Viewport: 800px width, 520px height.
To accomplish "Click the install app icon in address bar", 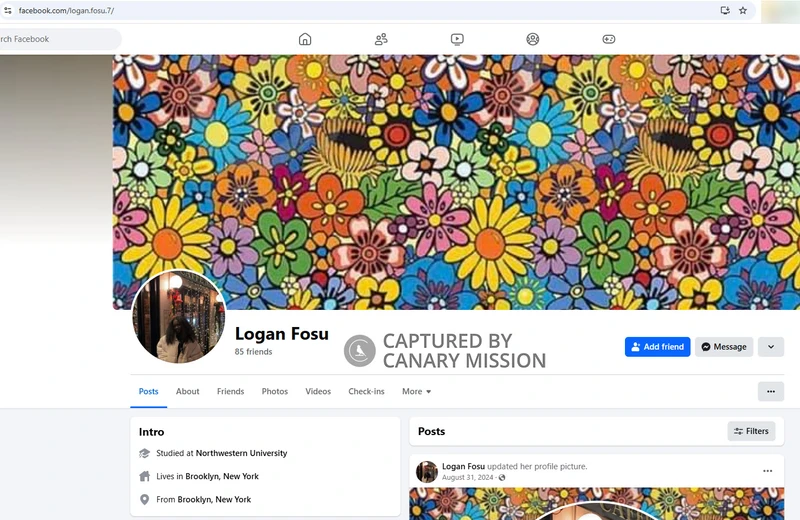I will pyautogui.click(x=724, y=10).
